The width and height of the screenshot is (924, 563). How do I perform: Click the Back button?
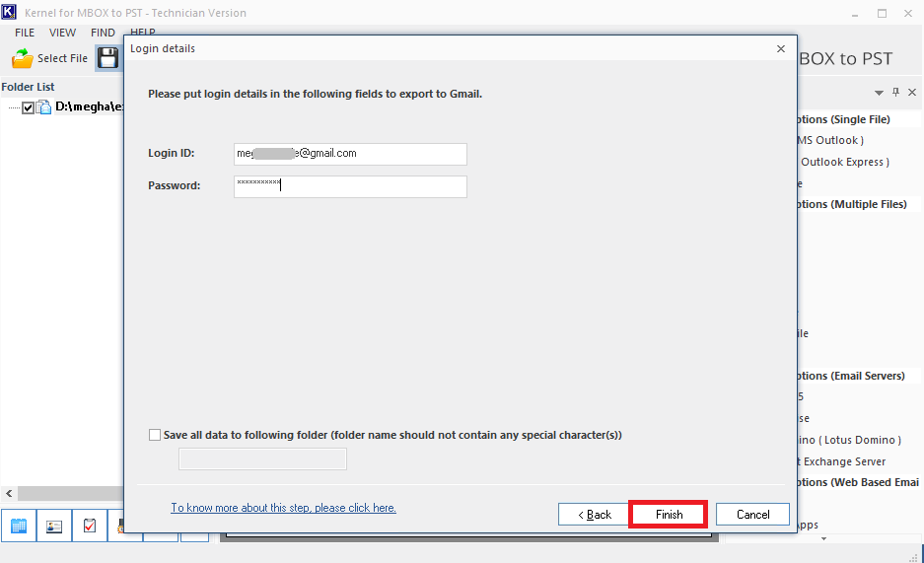click(594, 514)
